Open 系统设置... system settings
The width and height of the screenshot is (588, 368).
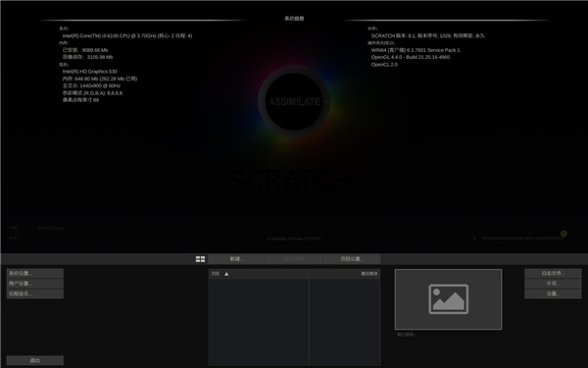pyautogui.click(x=35, y=273)
